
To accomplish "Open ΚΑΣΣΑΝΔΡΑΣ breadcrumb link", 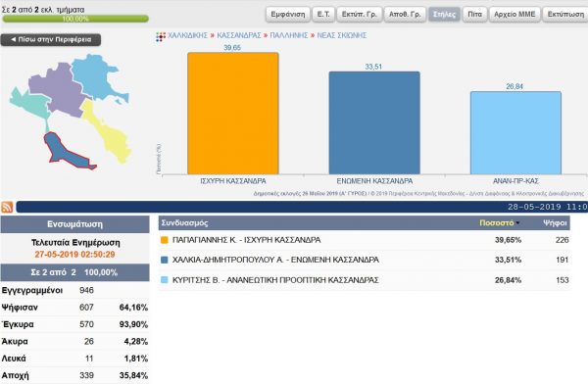I will coord(239,35).
